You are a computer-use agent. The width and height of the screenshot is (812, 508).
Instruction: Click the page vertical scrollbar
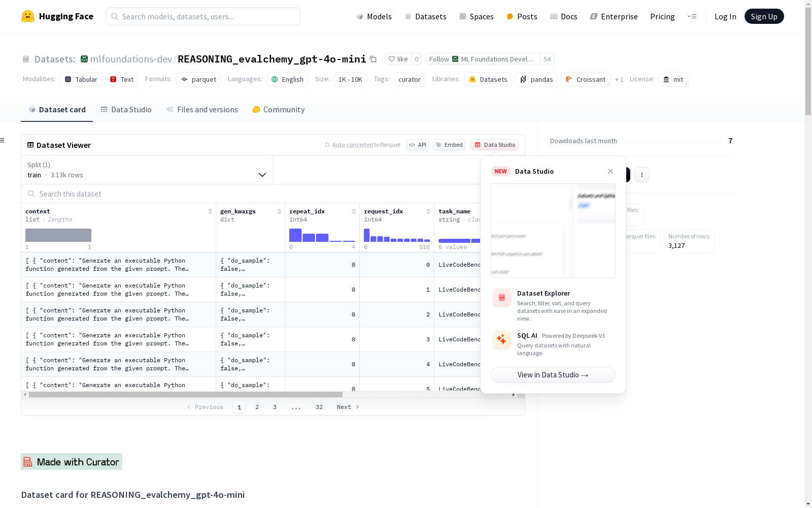click(808, 61)
